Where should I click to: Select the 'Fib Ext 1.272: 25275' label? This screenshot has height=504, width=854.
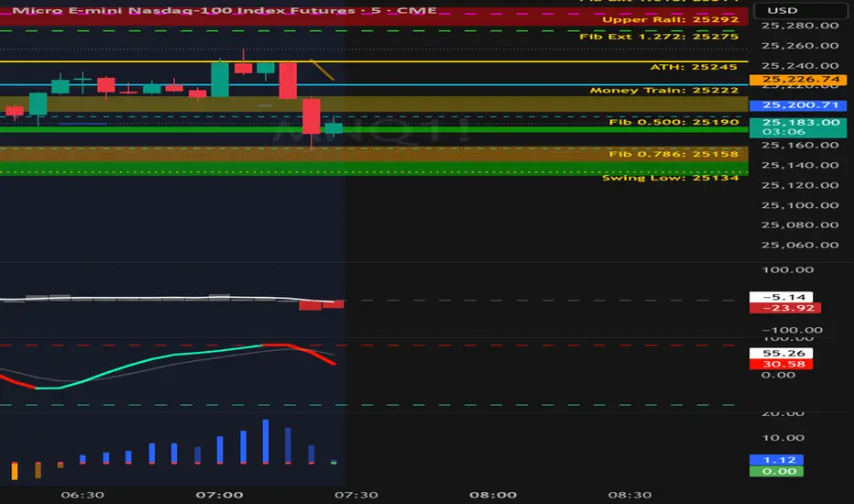pos(659,37)
